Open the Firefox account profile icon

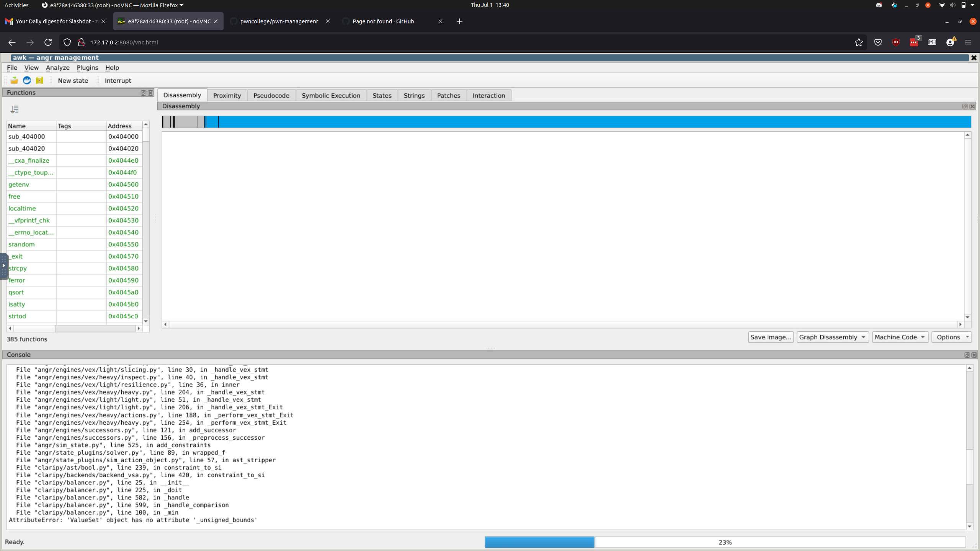coord(951,42)
